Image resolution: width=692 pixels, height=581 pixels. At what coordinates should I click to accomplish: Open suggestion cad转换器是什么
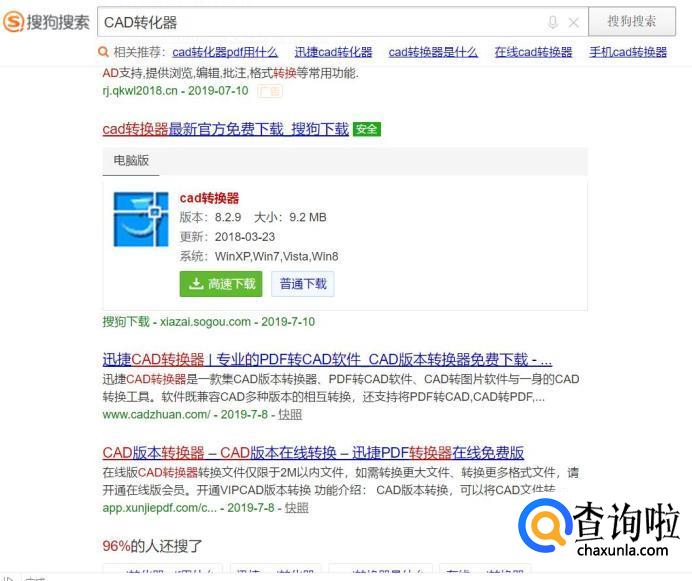pyautogui.click(x=433, y=52)
